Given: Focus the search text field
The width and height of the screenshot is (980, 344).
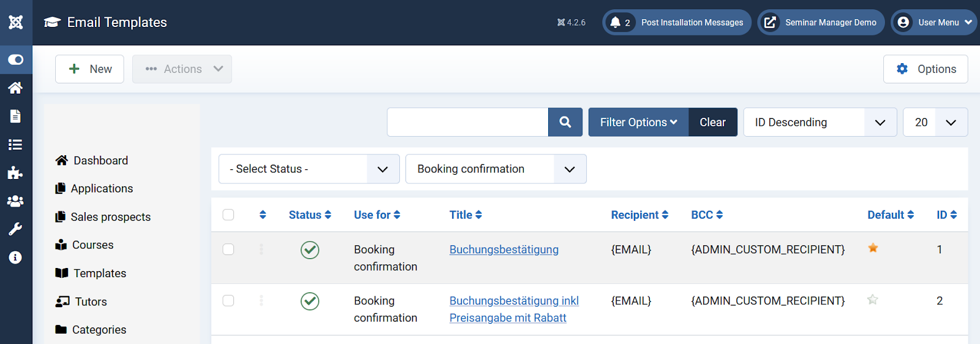Looking at the screenshot, I should 468,122.
